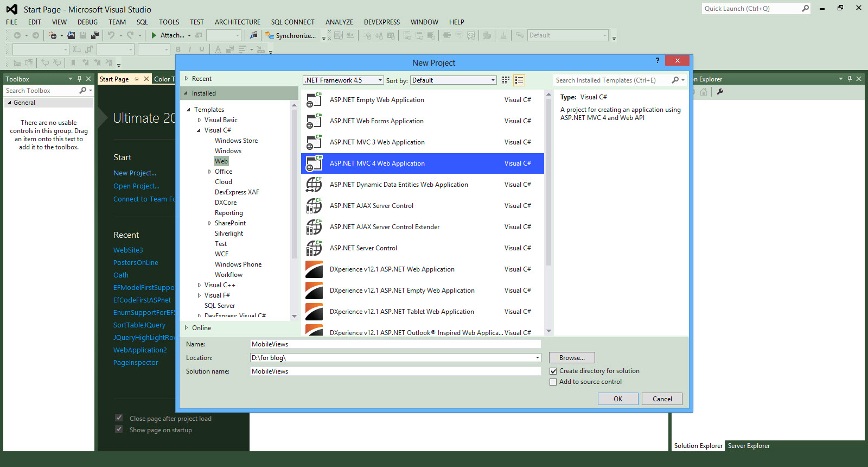Image resolution: width=868 pixels, height=467 pixels.
Task: Click the Find in Files toolbar icon
Action: pos(253,35)
